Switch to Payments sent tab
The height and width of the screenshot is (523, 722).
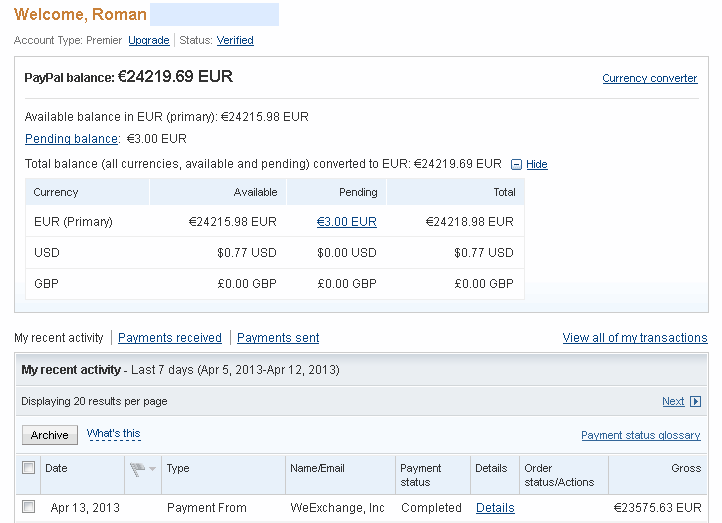[x=278, y=337]
